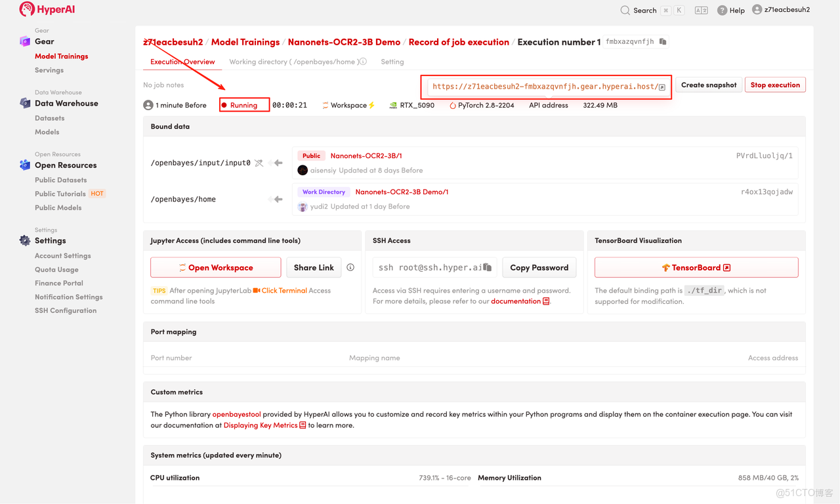Click the language translation icon
Viewport: 840px width, 504px height.
pyautogui.click(x=701, y=10)
